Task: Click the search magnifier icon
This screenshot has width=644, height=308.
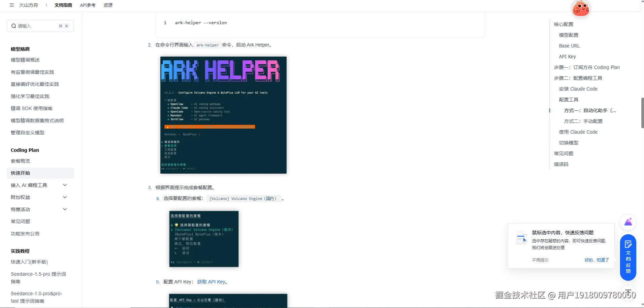Action: [14, 26]
